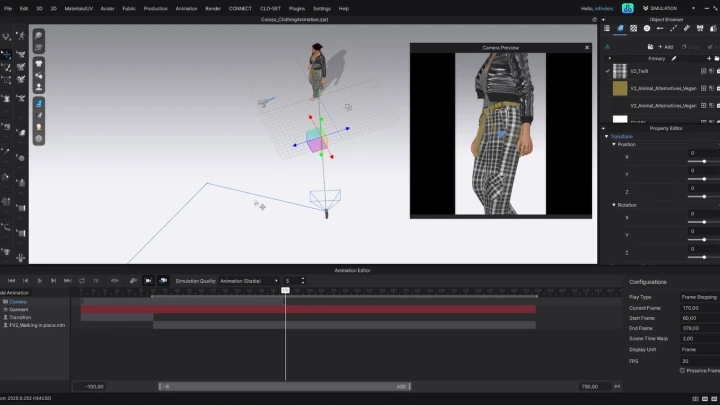Click the avatar silhouette display icon
The height and width of the screenshot is (405, 720).
[x=39, y=87]
